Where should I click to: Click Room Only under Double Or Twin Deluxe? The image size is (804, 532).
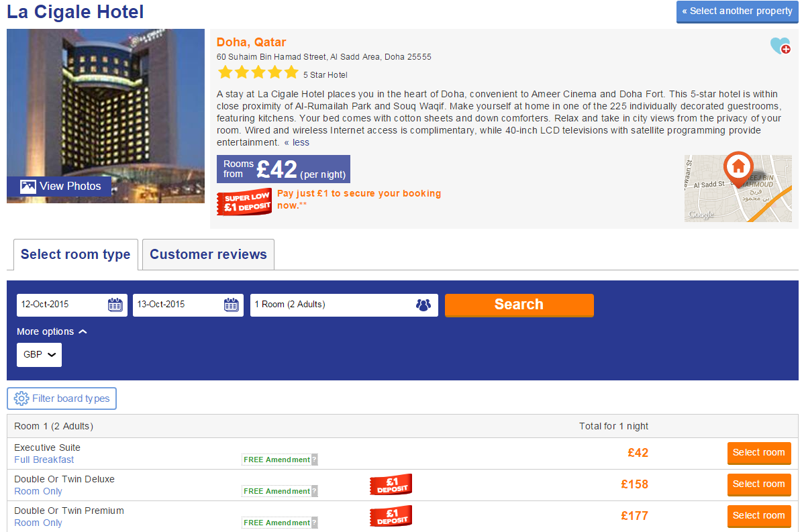[x=38, y=491]
